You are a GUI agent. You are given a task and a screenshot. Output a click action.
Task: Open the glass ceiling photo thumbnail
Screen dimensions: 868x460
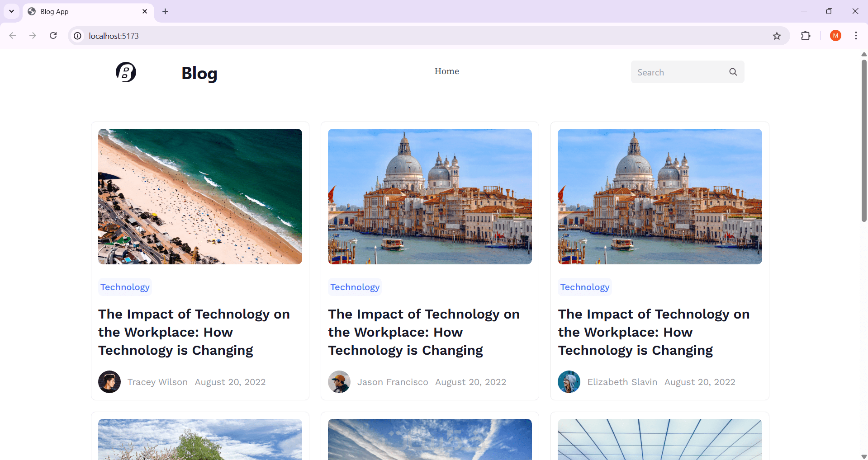tap(660, 439)
